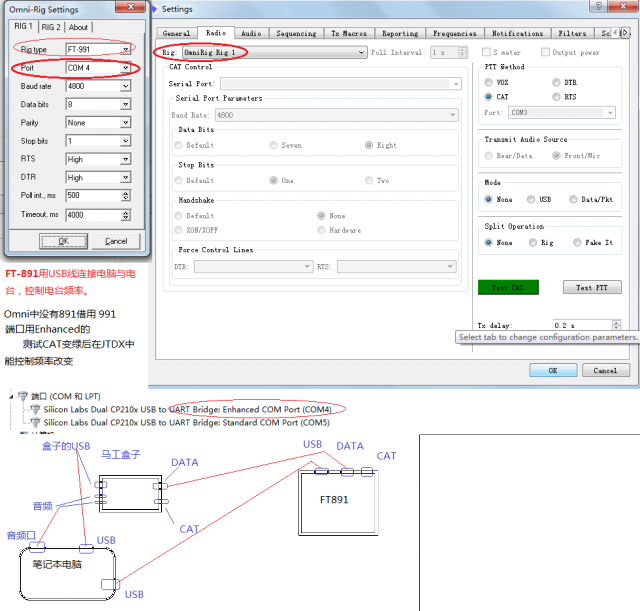Screen dimensions: 640x611
Task: Open the Rig selector showing OmniRig Rig 1
Action: [x=273, y=52]
